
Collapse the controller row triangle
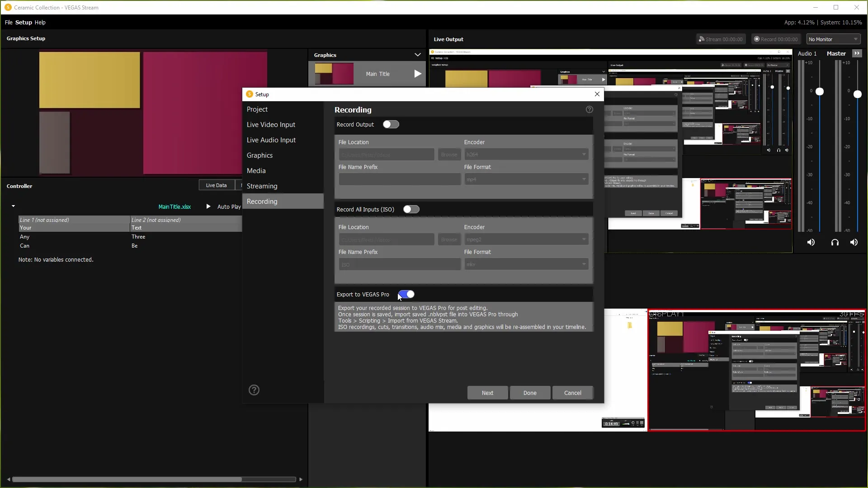14,206
